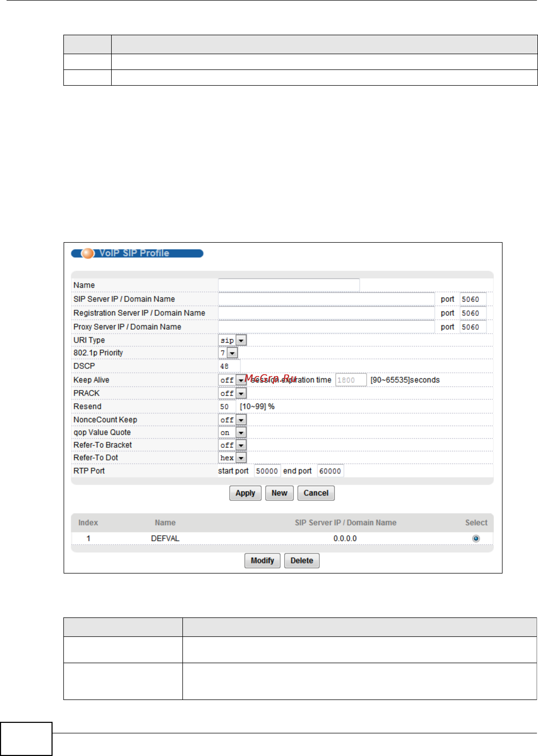The width and height of the screenshot is (538, 756).
Task: Click the New button
Action: pos(279,493)
